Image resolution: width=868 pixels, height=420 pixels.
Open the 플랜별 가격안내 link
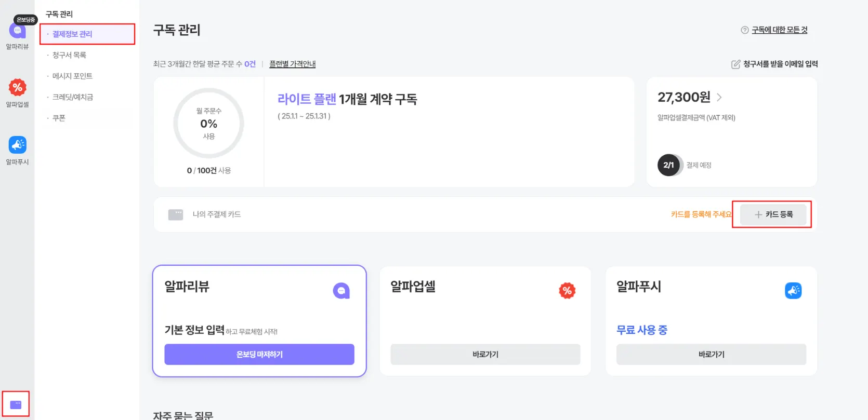pos(292,64)
